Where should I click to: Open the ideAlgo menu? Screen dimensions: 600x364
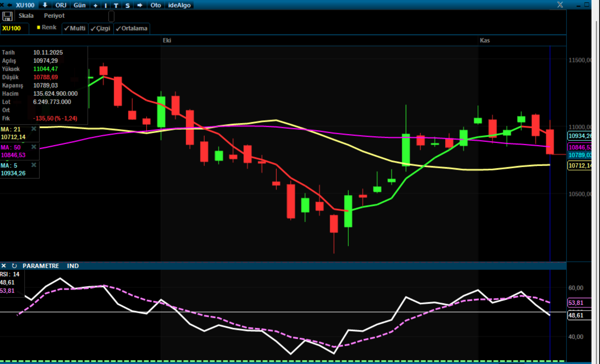[x=179, y=5]
